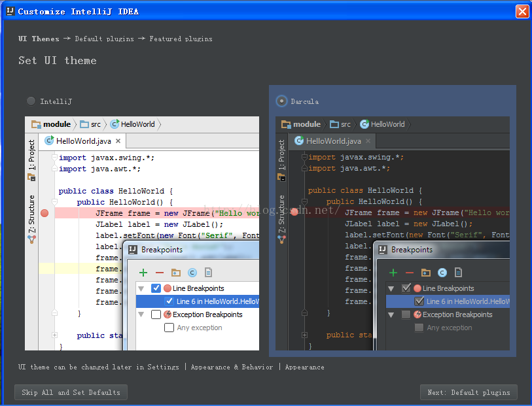532x406 pixels.
Task: Close the Customize IntelliJ IDEA dialog
Action: point(522,11)
